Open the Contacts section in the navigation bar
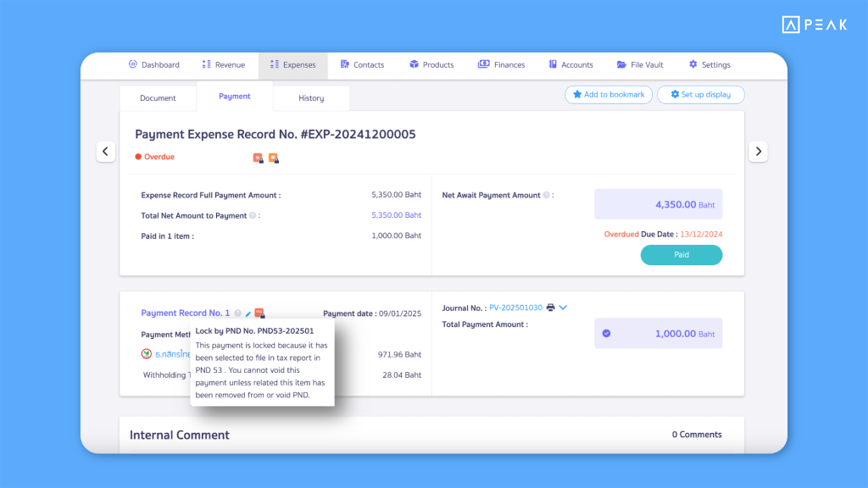This screenshot has width=868, height=488. tap(362, 64)
